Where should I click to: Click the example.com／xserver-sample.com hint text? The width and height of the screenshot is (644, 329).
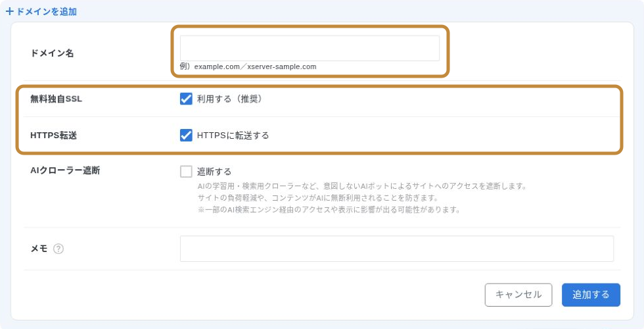point(255,66)
